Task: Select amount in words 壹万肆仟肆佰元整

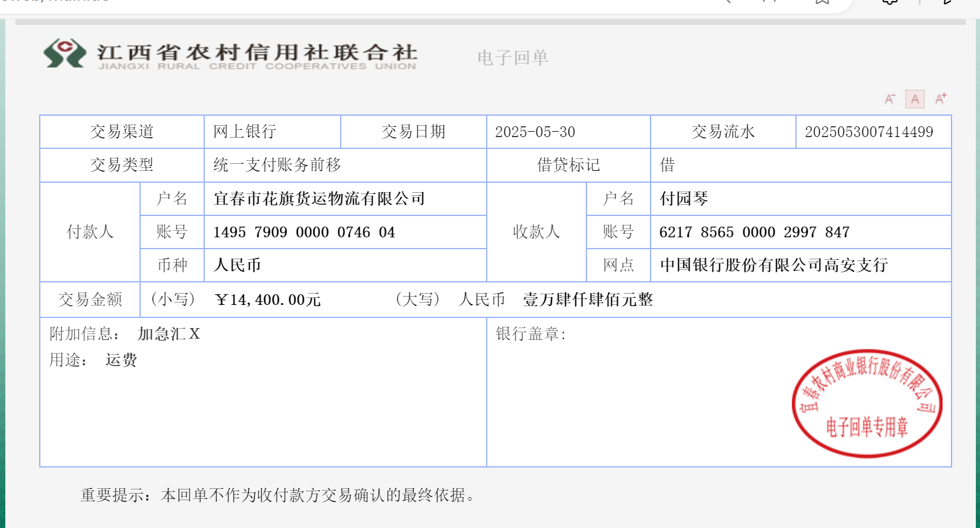Action: pos(588,300)
